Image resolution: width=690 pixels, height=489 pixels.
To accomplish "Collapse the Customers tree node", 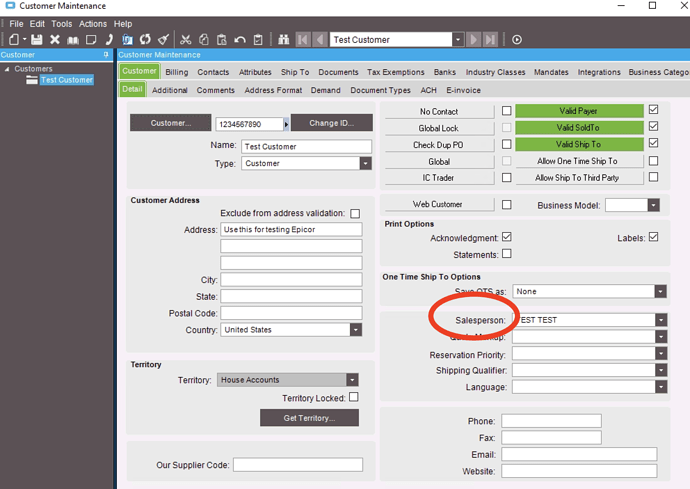I will point(7,69).
